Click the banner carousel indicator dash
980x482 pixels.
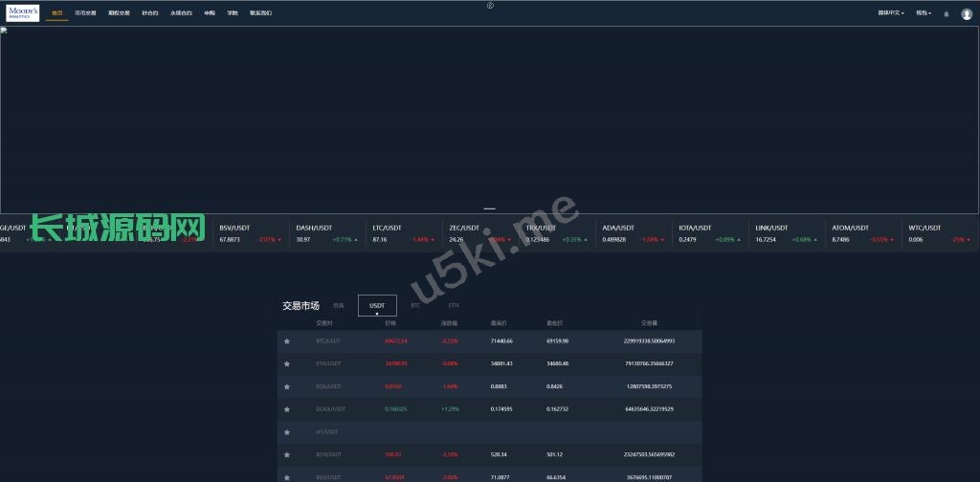coord(489,208)
